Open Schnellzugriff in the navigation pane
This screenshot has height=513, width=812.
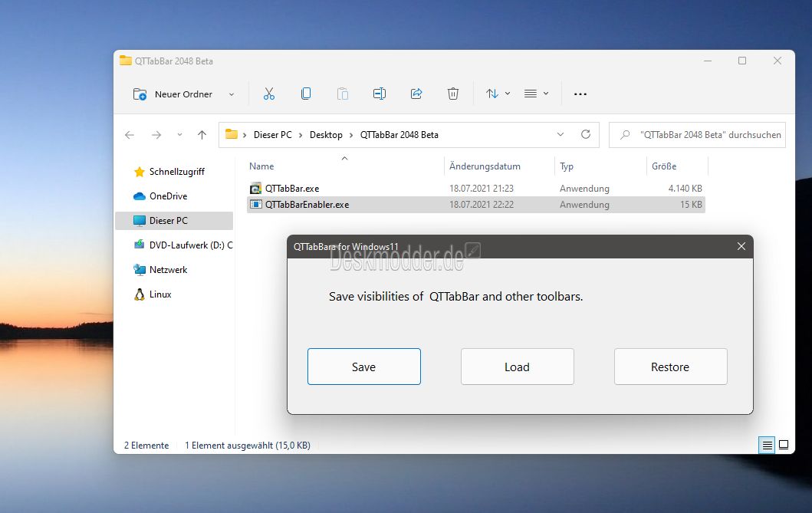click(176, 171)
